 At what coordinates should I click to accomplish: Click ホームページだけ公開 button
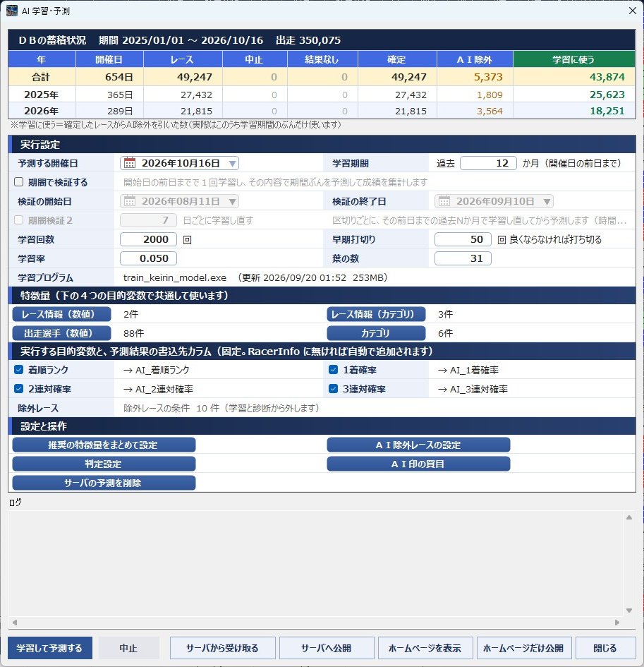(x=524, y=648)
